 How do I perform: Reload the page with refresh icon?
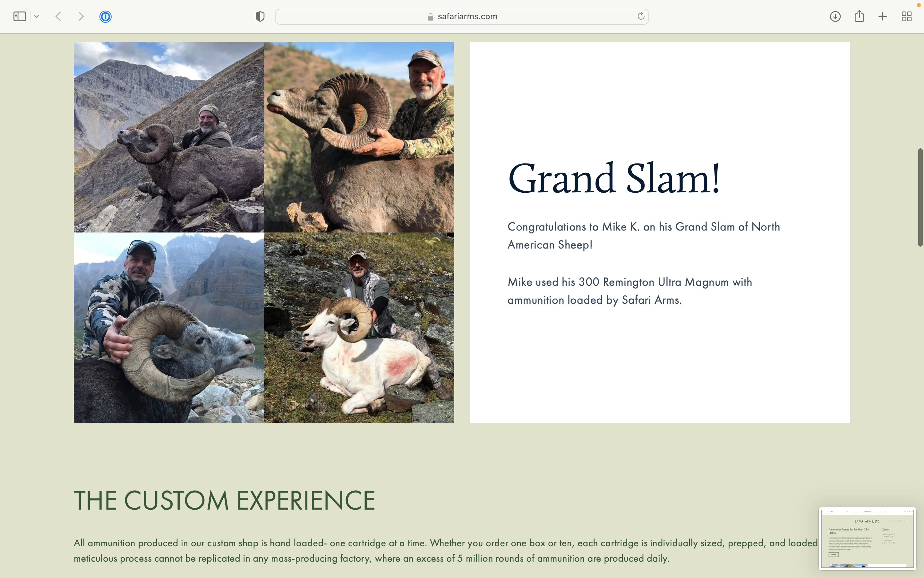tap(641, 16)
